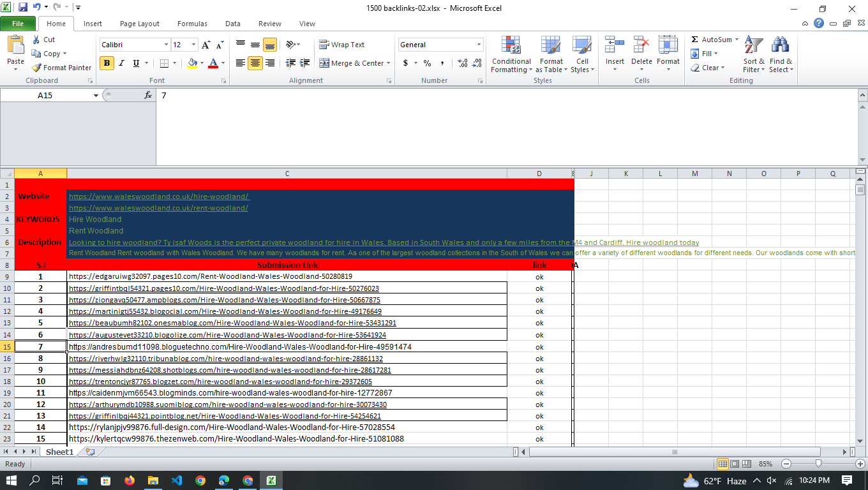Click the Find & Select binoculars icon
Image resolution: width=868 pixels, height=490 pixels.
click(x=780, y=45)
